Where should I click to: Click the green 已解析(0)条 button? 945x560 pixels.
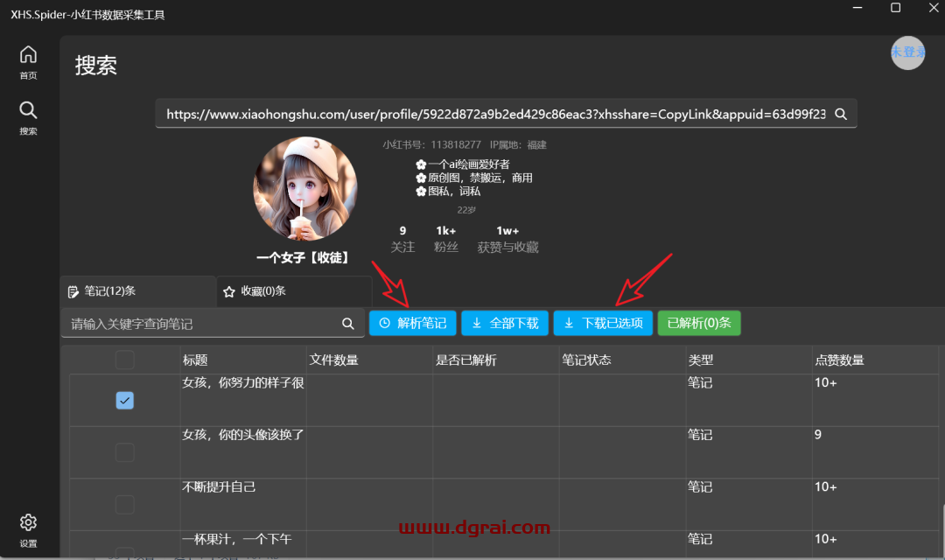(x=699, y=323)
